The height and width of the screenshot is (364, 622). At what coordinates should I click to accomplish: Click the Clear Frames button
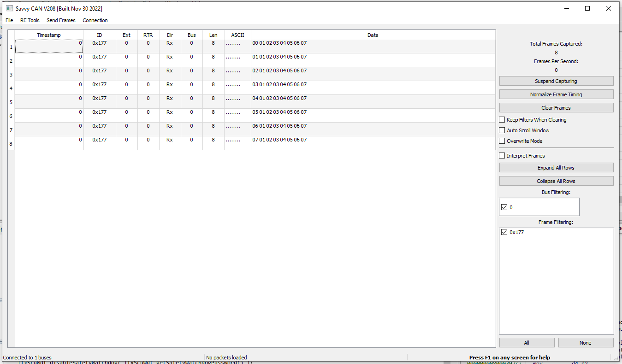tap(556, 108)
